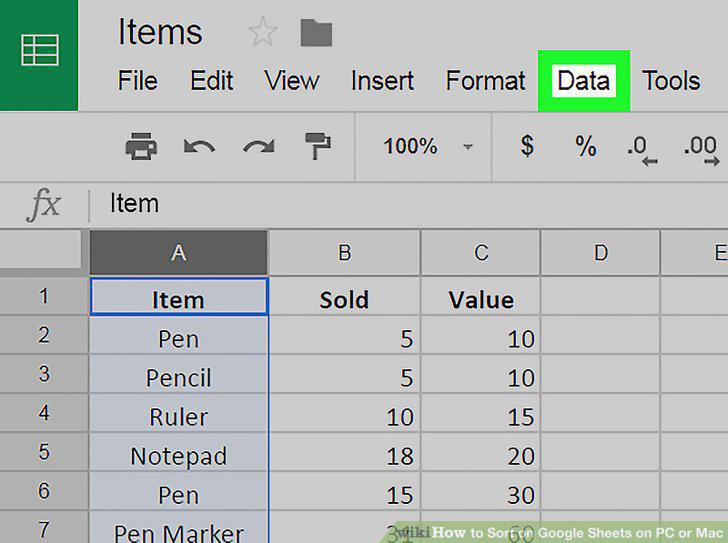Image resolution: width=728 pixels, height=543 pixels.
Task: Select Sold value 5 in row 2
Action: [344, 336]
